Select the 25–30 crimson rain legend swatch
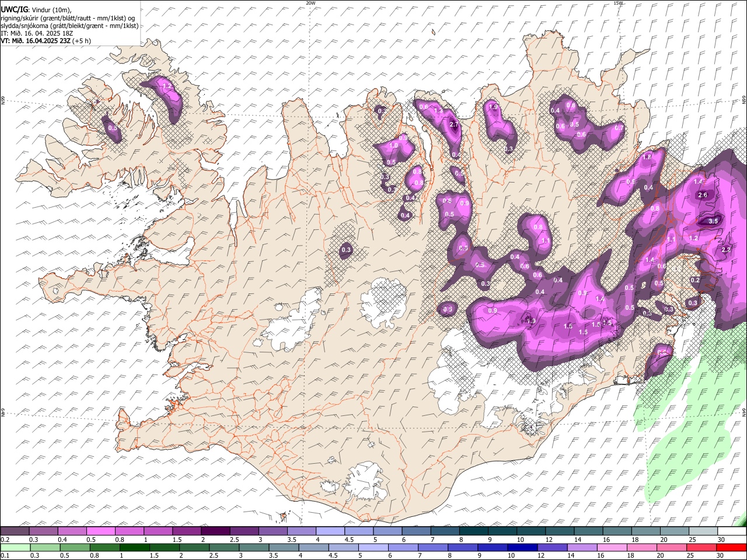This screenshot has width=747, height=560. pyautogui.click(x=701, y=547)
